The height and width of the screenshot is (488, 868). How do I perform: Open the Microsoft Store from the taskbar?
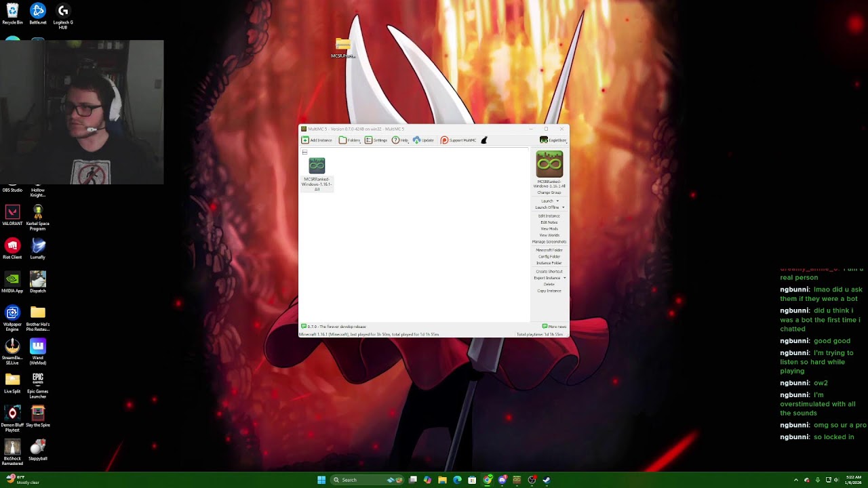[x=472, y=480]
